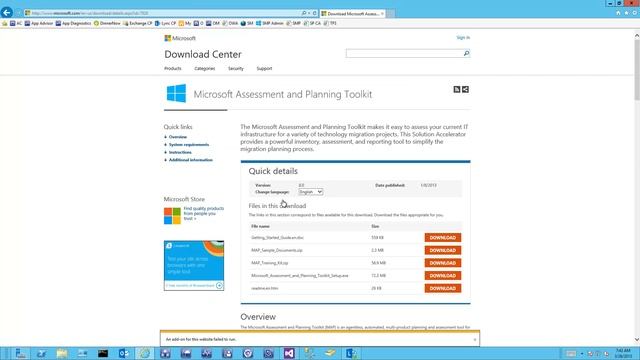
Task: Open browser tools gear icon
Action: [x=634, y=13]
